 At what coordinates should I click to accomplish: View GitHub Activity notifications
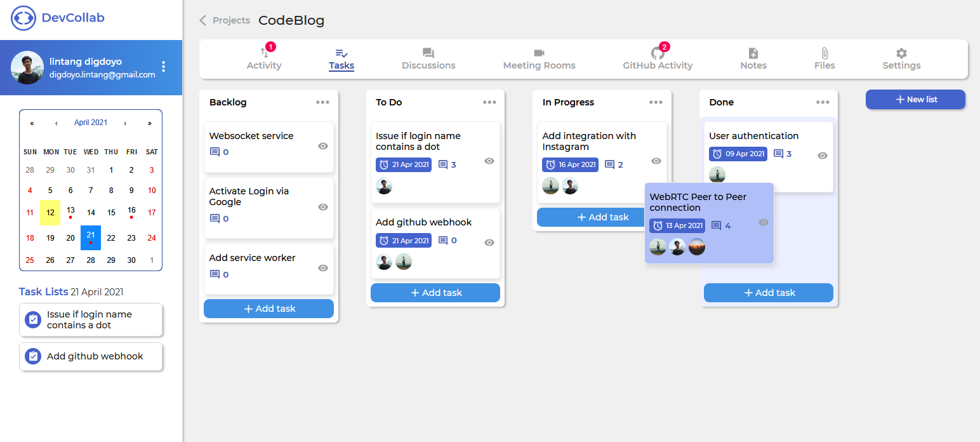657,59
